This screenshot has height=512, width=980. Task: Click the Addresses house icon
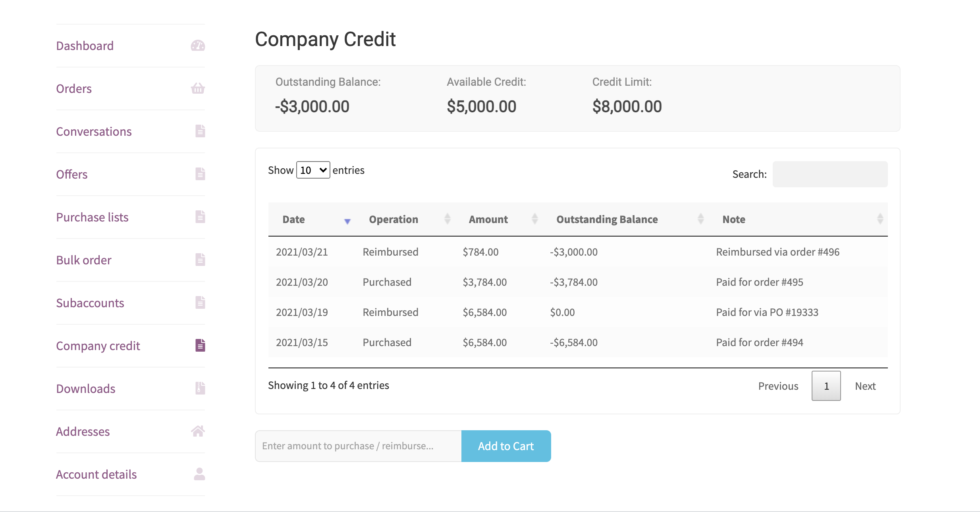[198, 431]
